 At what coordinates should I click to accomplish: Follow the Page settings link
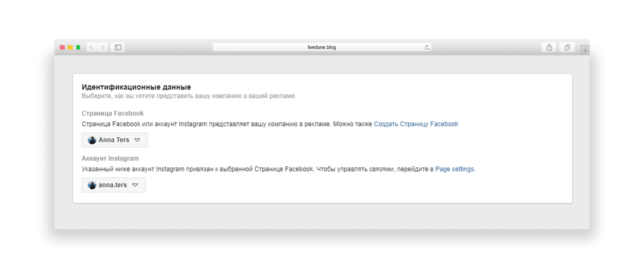(455, 169)
